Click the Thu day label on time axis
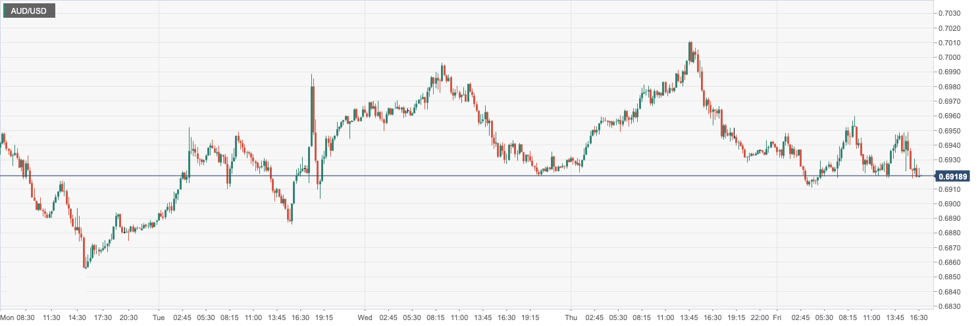Image resolution: width=980 pixels, height=326 pixels. click(571, 317)
